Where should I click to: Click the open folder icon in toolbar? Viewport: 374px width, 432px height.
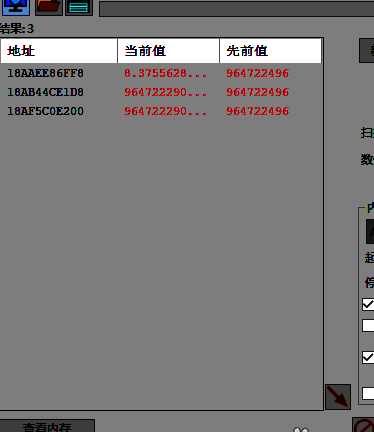click(49, 7)
